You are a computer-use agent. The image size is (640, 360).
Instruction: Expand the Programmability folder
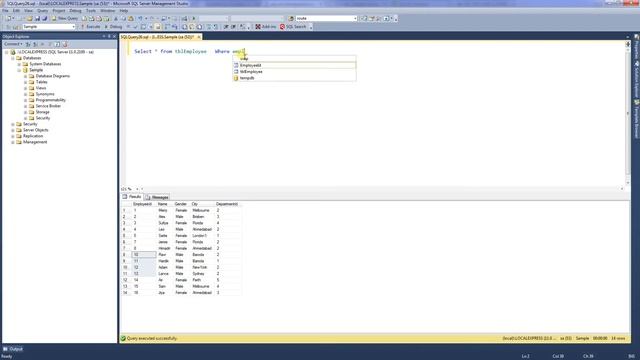tap(25, 100)
